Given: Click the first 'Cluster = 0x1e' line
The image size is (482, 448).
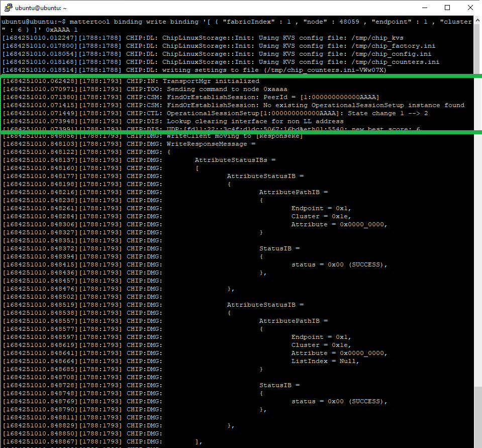Looking at the screenshot, I should (321, 216).
